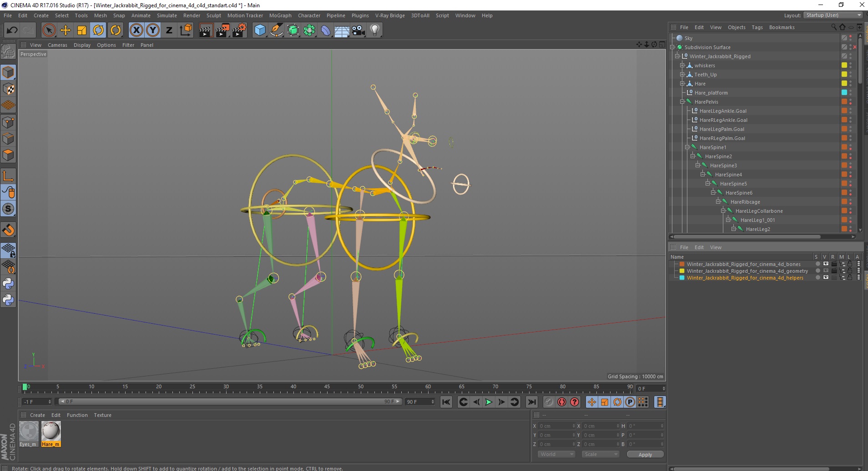Open the Bookmarks menu in Object Manager
The height and width of the screenshot is (471, 868).
point(782,27)
